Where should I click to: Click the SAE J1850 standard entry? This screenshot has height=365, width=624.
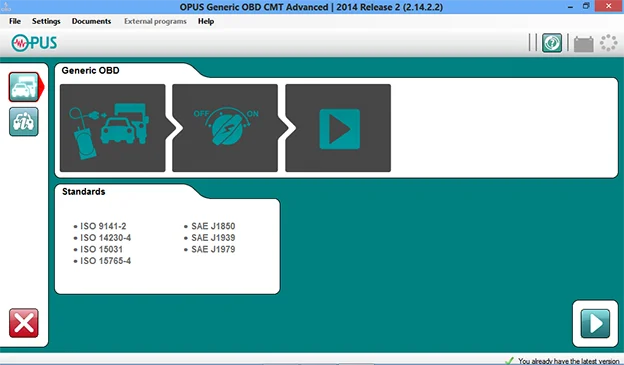click(213, 226)
